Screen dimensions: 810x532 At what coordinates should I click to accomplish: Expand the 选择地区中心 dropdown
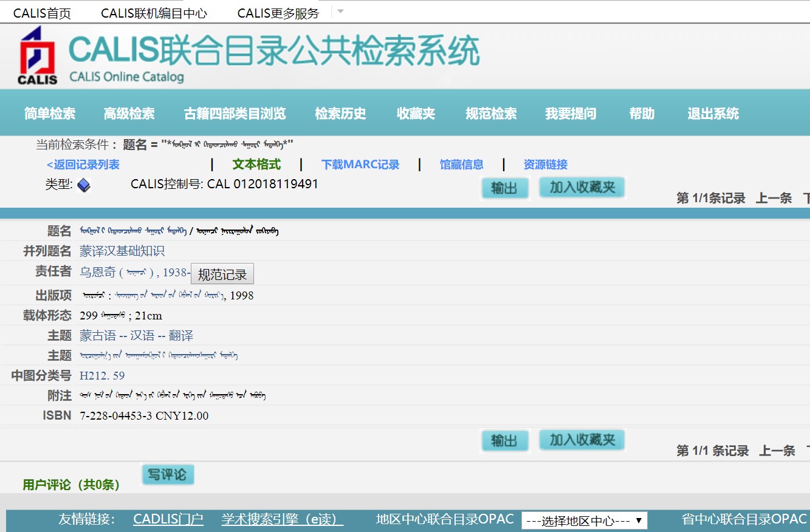click(x=584, y=520)
